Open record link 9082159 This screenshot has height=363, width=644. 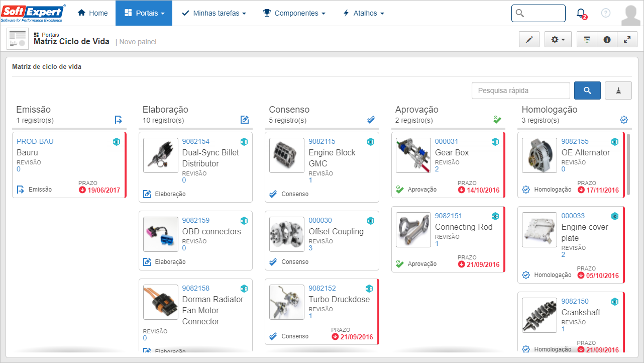pos(196,220)
